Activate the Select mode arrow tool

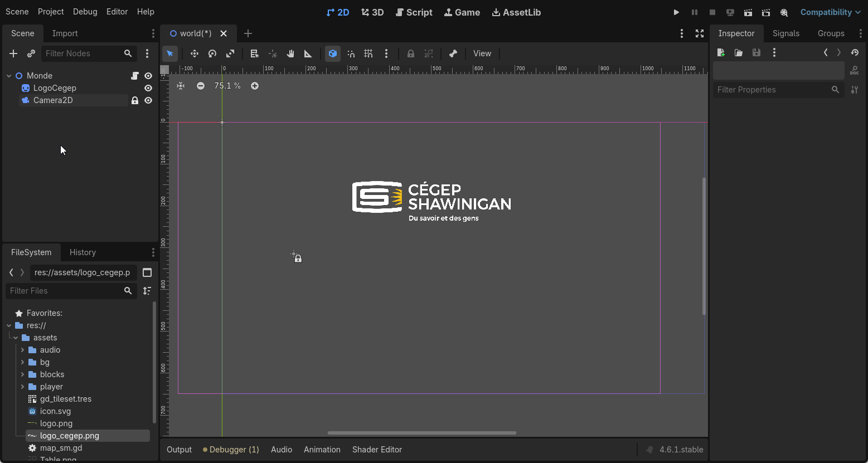pos(170,53)
